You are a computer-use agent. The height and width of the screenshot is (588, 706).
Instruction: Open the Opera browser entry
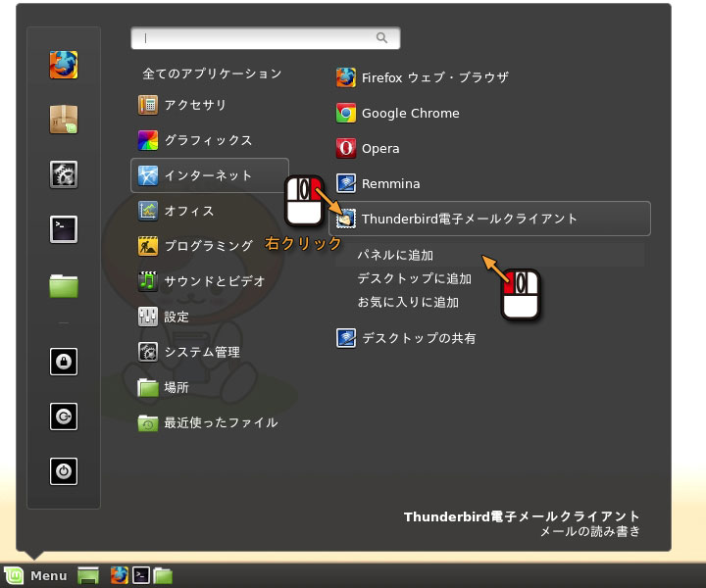380,148
